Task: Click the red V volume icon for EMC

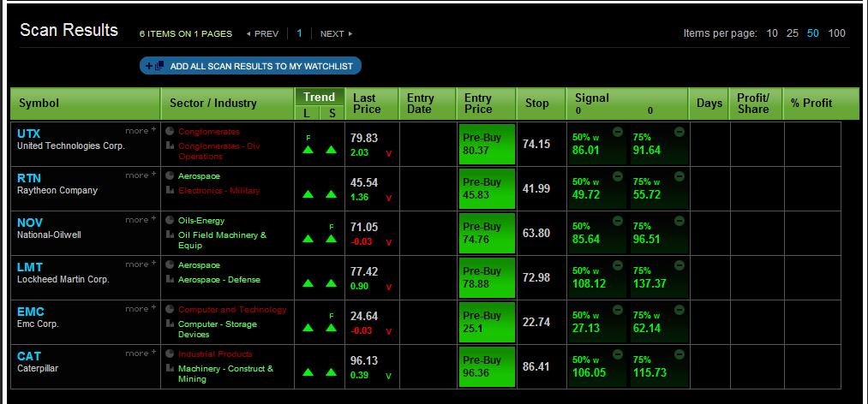Action: pyautogui.click(x=389, y=331)
